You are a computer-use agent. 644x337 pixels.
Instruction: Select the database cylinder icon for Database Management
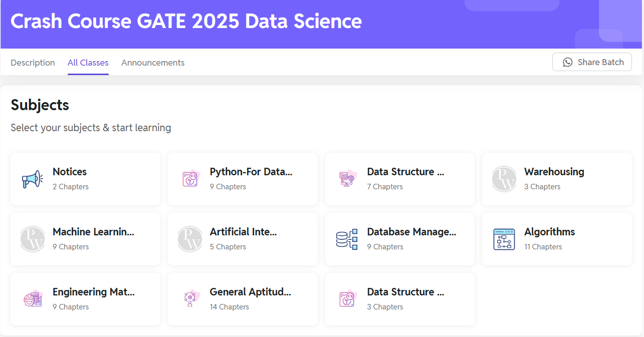point(347,239)
